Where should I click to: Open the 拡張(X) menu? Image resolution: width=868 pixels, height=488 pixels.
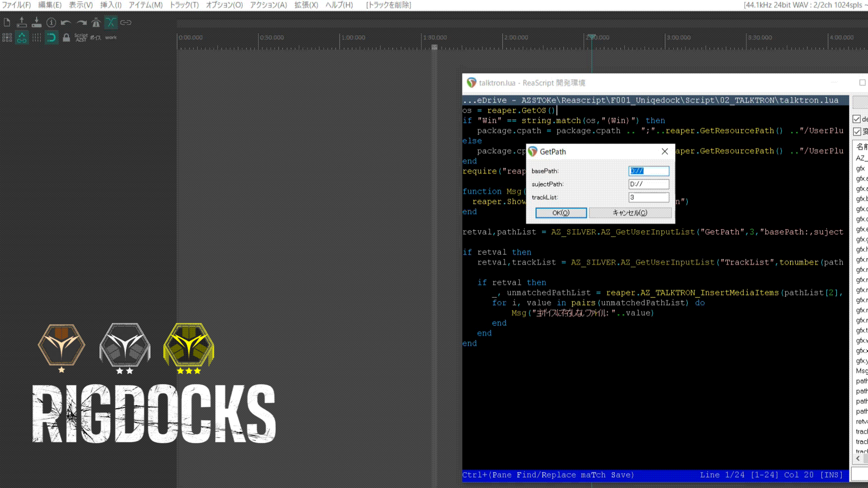306,5
